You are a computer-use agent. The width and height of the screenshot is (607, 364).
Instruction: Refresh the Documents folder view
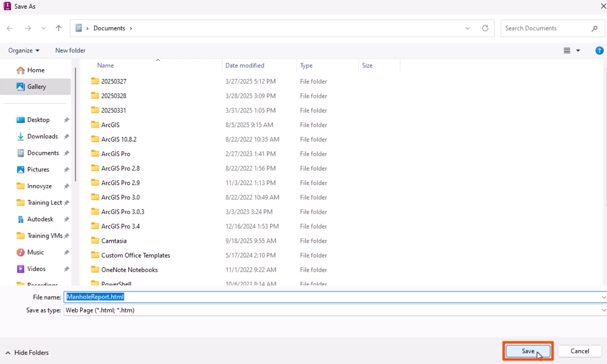click(486, 28)
